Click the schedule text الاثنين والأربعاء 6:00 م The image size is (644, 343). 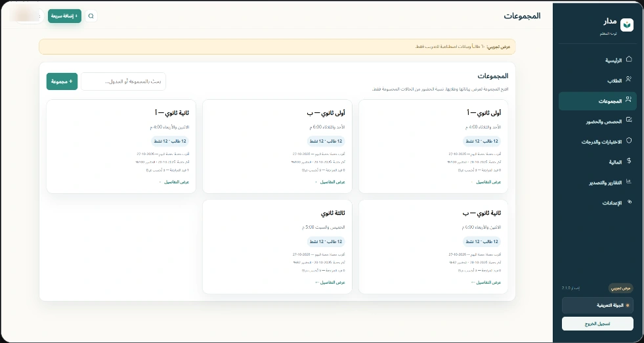(482, 227)
